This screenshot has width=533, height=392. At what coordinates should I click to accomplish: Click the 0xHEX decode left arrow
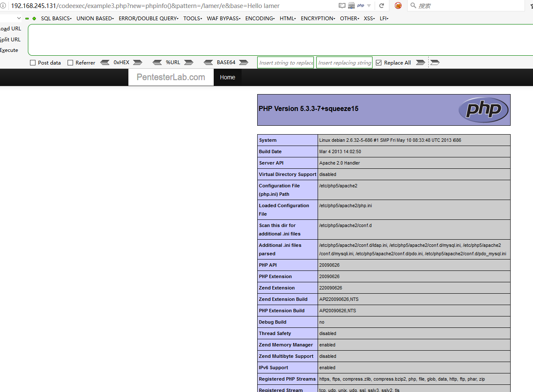(x=105, y=62)
